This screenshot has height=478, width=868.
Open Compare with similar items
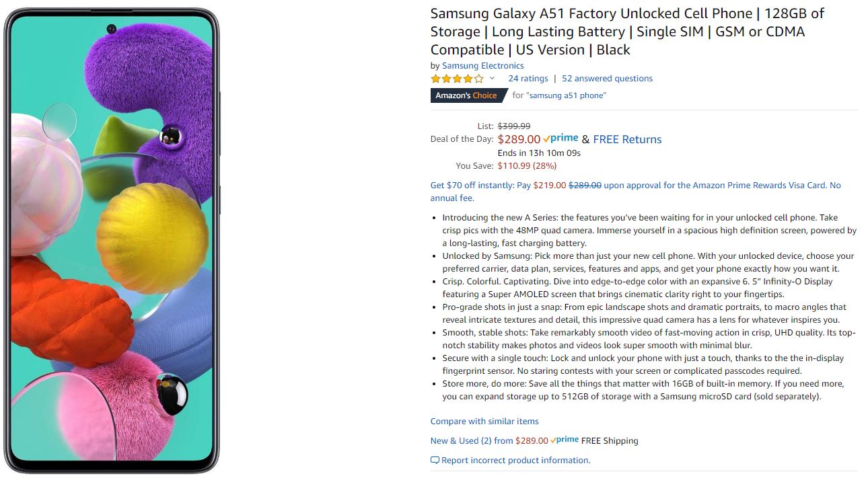[x=484, y=422]
